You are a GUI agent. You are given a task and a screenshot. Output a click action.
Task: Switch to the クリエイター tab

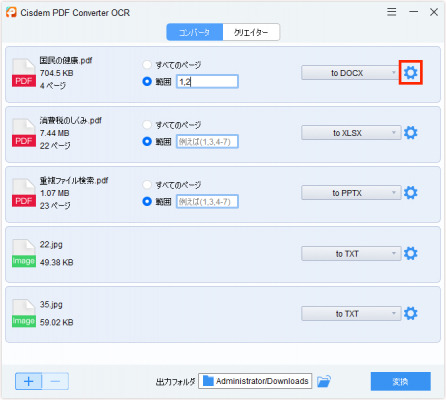click(251, 32)
